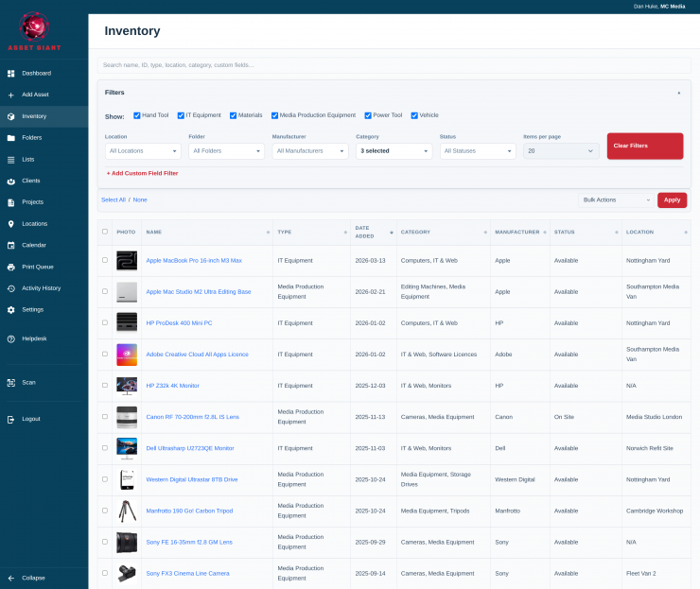700x589 pixels.
Task: Open the All Manufacturers dropdown
Action: [x=310, y=151]
